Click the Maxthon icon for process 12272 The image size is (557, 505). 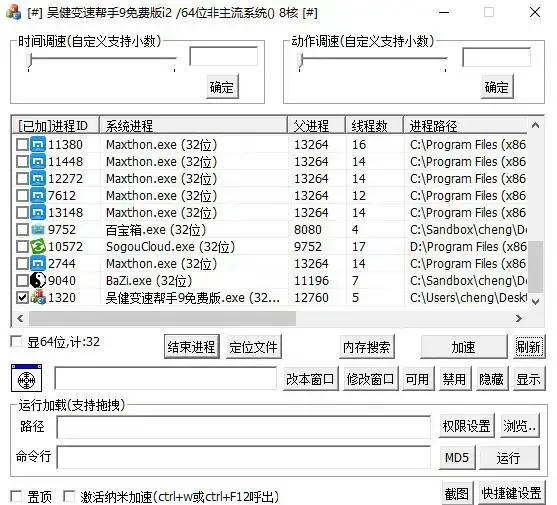(x=38, y=179)
